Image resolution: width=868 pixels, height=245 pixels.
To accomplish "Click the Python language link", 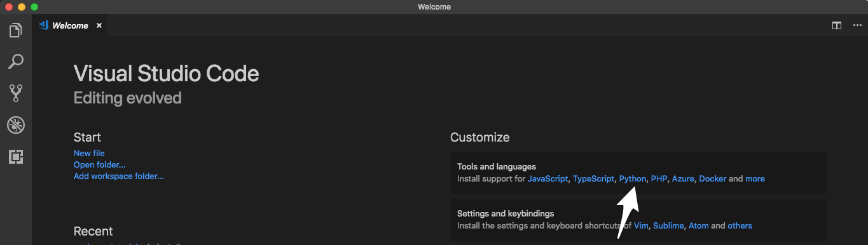I will tap(633, 179).
